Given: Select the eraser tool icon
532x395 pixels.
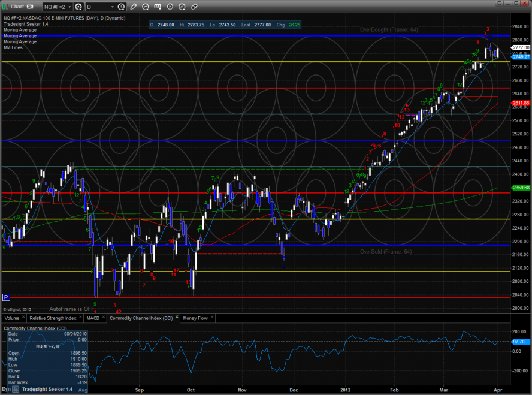Looking at the screenshot, I should coord(194,7).
